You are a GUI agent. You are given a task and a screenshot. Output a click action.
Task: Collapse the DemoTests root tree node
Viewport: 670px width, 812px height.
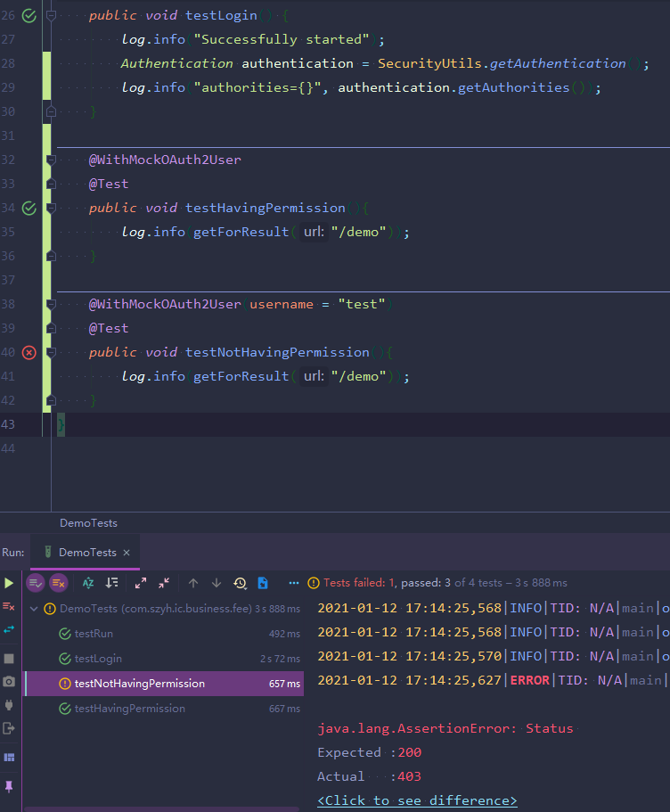point(34,609)
